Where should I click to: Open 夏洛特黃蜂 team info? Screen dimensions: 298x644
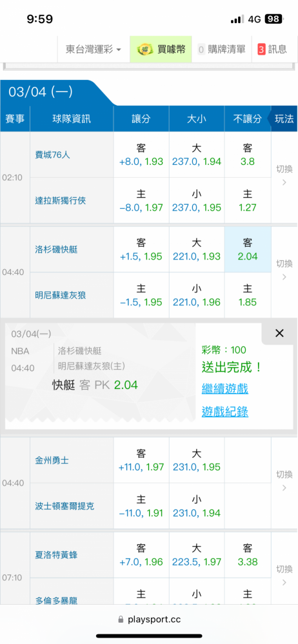(56, 555)
